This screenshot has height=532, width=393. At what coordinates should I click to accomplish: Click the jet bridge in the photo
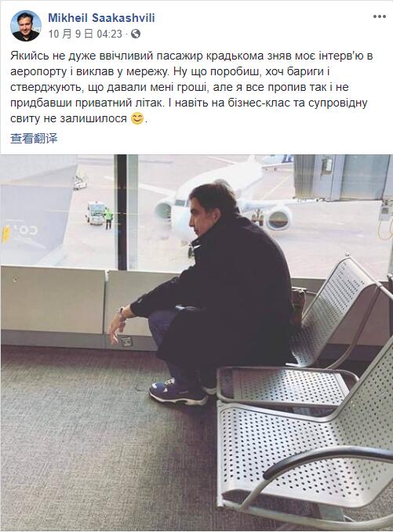tap(343, 177)
